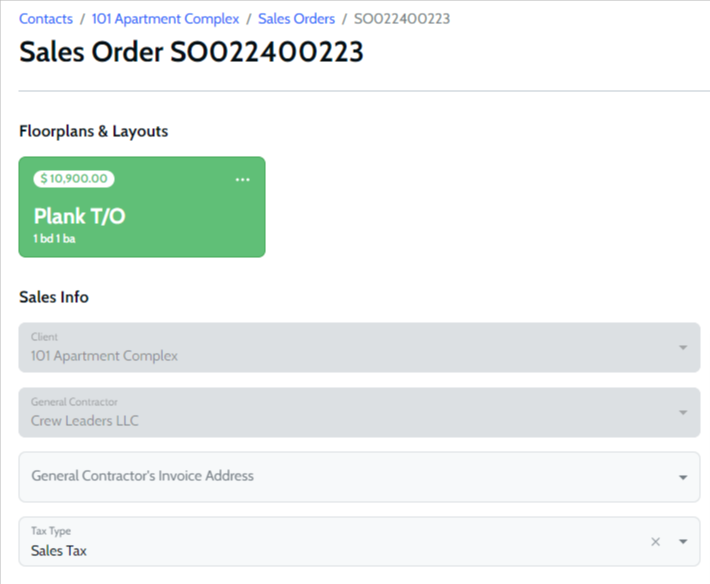The width and height of the screenshot is (710, 584).
Task: Open the 101 Apartment Complex breadcrumb
Action: point(166,19)
